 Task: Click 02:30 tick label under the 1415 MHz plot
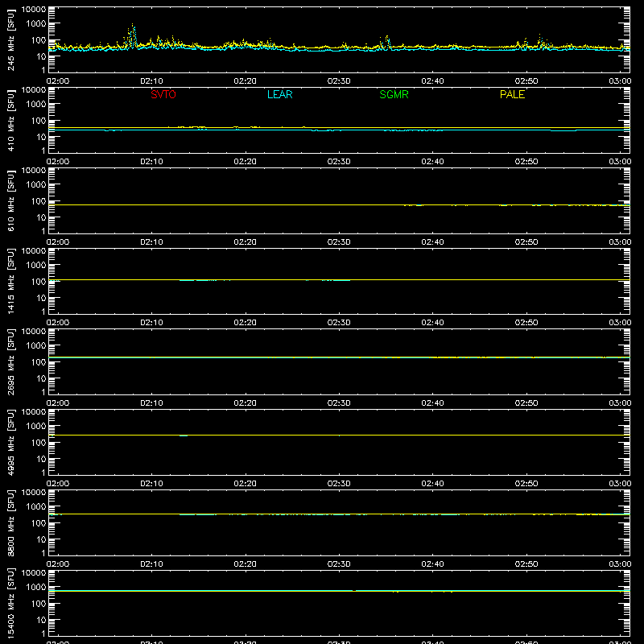(x=339, y=323)
